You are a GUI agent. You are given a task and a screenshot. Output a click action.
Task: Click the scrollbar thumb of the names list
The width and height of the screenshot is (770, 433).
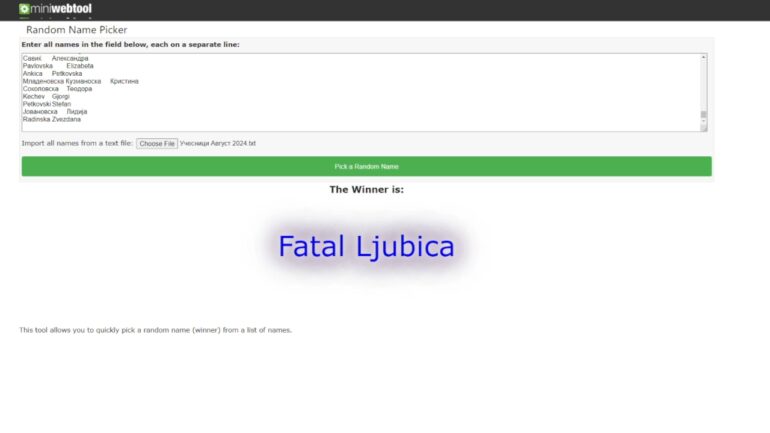point(703,114)
